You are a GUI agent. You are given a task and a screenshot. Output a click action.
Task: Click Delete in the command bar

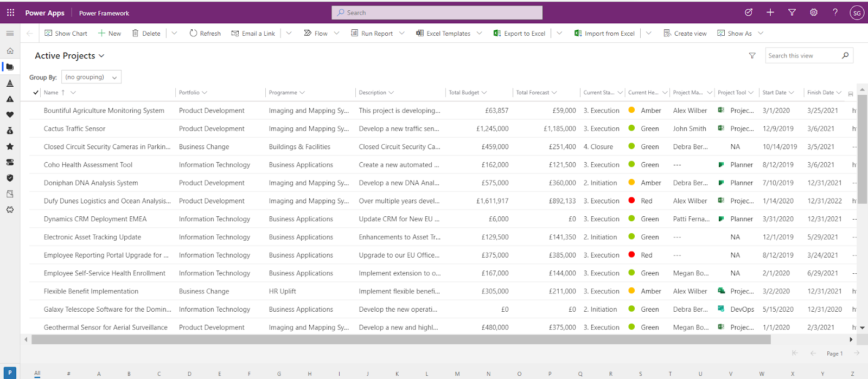pos(146,33)
